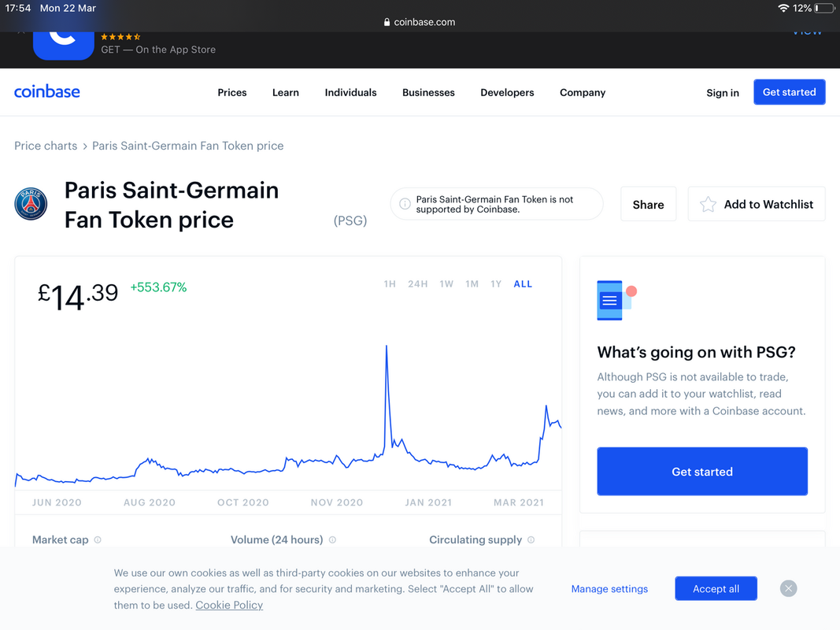
Task: Click the news document icon in the PSG card
Action: pyautogui.click(x=616, y=300)
